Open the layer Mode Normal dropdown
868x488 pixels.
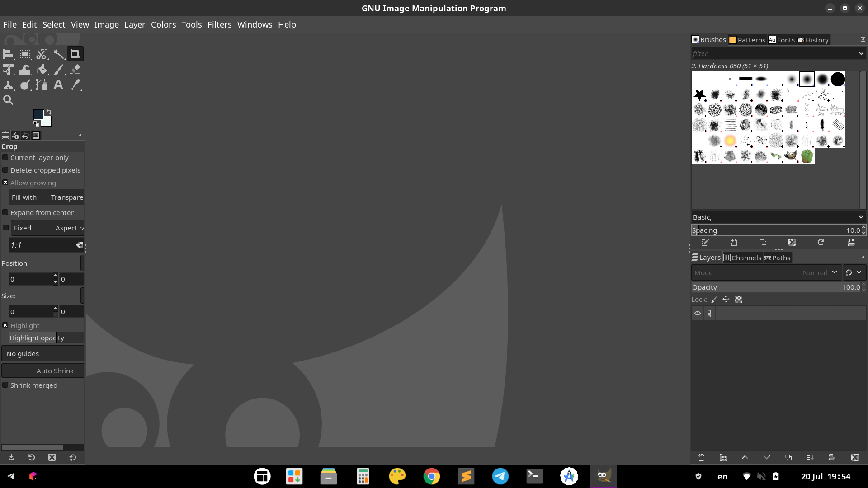tap(767, 273)
